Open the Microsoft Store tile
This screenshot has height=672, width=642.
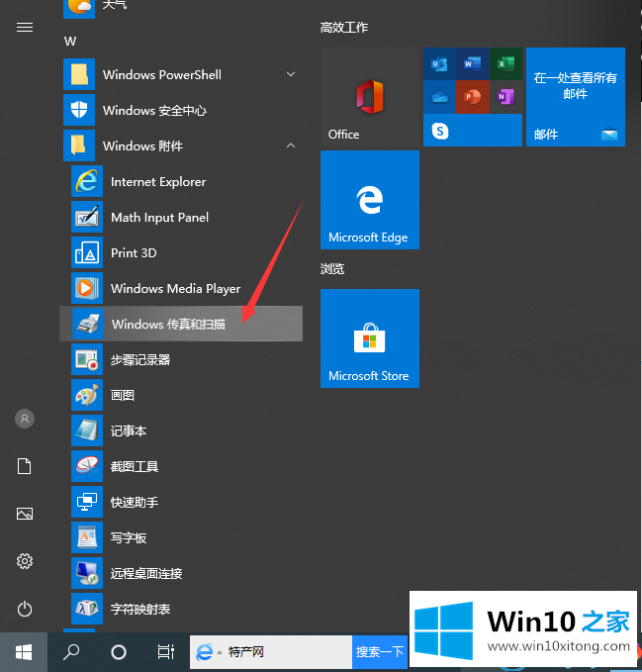pos(370,338)
